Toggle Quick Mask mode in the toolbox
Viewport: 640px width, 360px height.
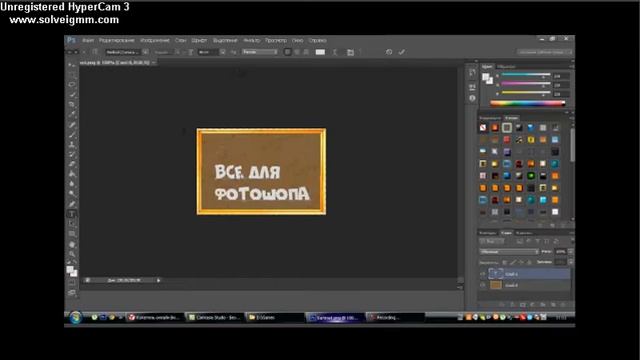[x=72, y=282]
